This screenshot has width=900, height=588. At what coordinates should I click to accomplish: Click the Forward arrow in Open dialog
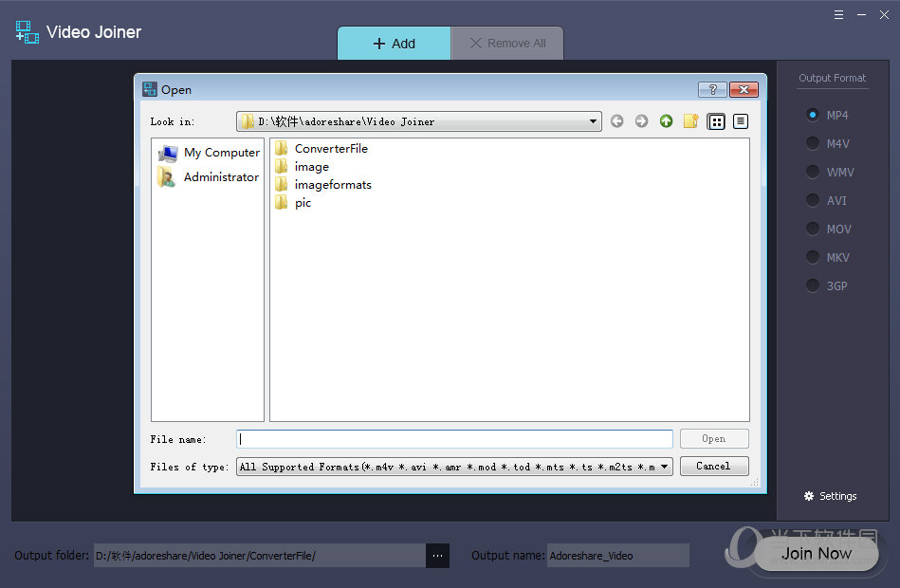(x=641, y=121)
